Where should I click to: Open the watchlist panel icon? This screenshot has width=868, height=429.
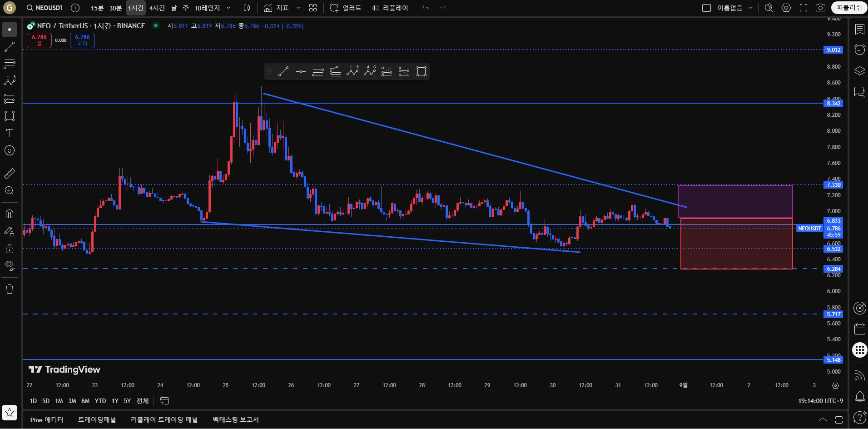click(x=859, y=30)
